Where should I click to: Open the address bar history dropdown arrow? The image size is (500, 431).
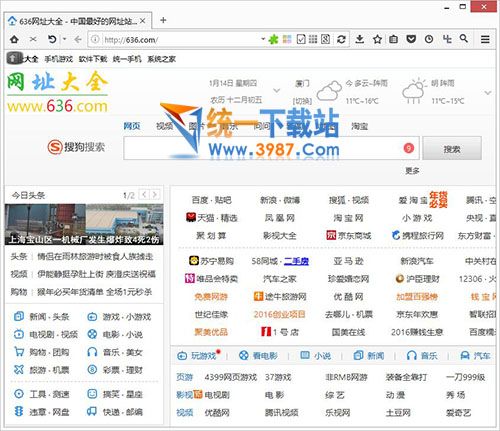point(263,39)
